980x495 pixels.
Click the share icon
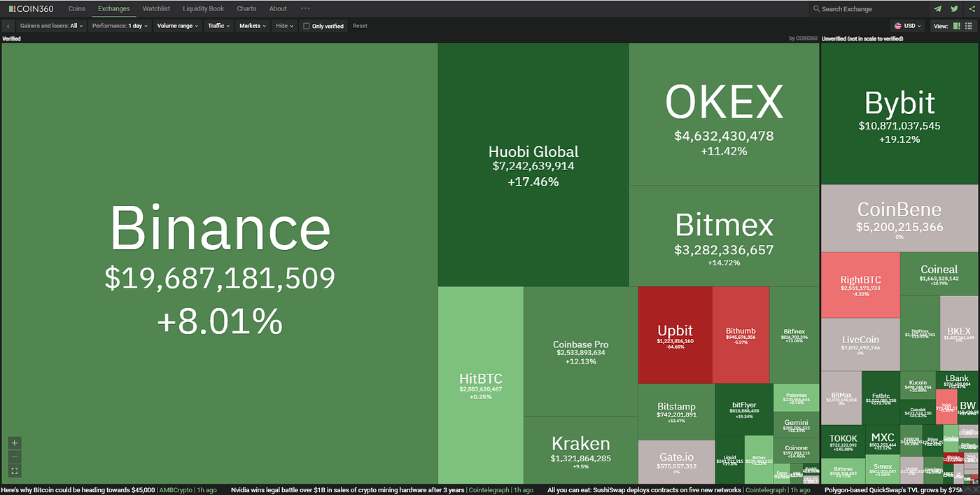971,9
